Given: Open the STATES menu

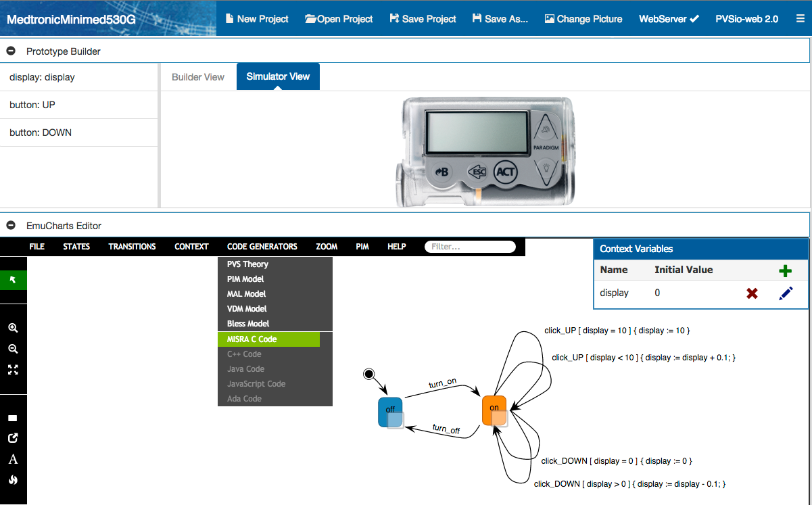Looking at the screenshot, I should 76,247.
